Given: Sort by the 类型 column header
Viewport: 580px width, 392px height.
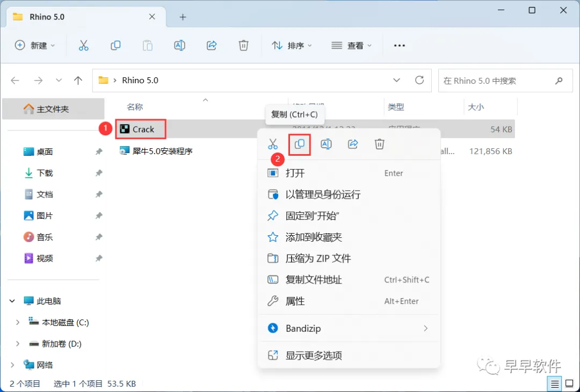Looking at the screenshot, I should 396,107.
